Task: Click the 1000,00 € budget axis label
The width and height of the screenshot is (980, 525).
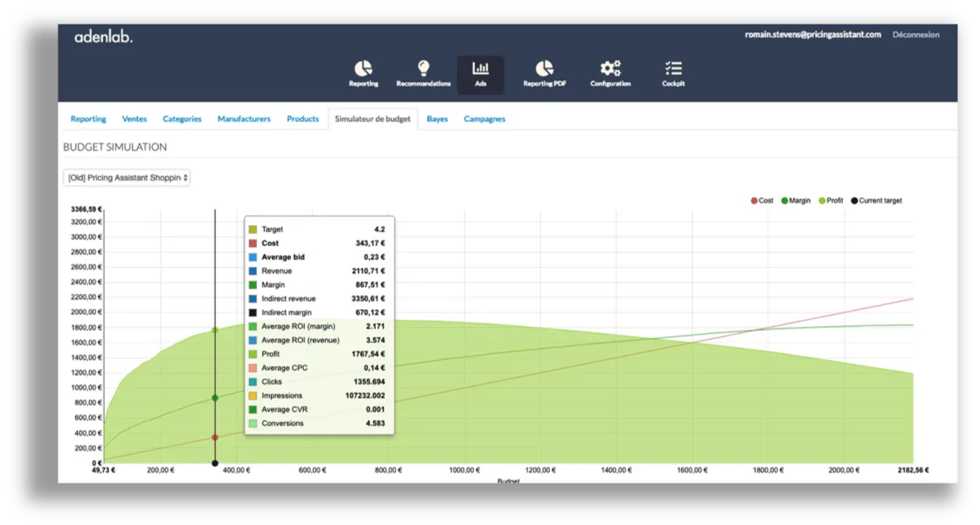Action: pyautogui.click(x=465, y=470)
